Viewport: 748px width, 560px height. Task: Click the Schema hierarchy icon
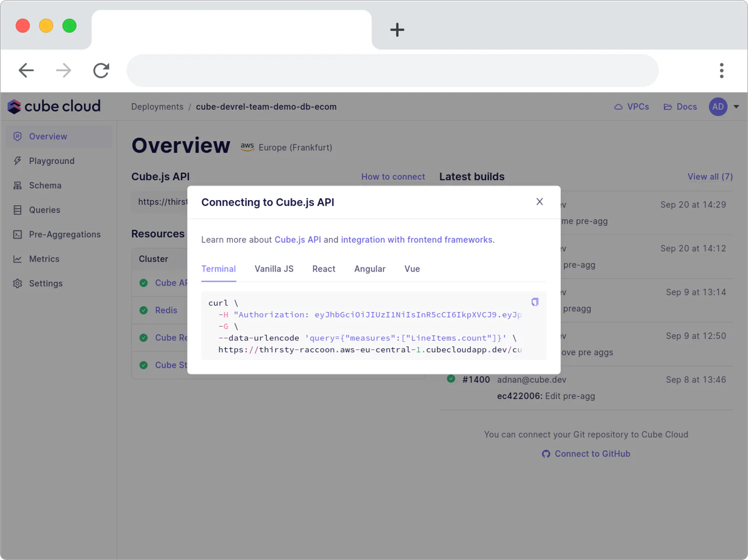(17, 186)
